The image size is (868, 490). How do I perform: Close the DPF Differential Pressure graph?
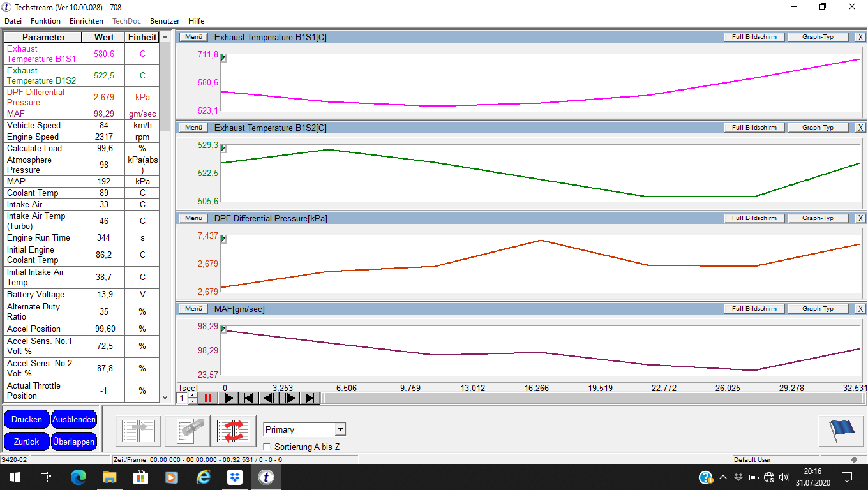pyautogui.click(x=860, y=218)
